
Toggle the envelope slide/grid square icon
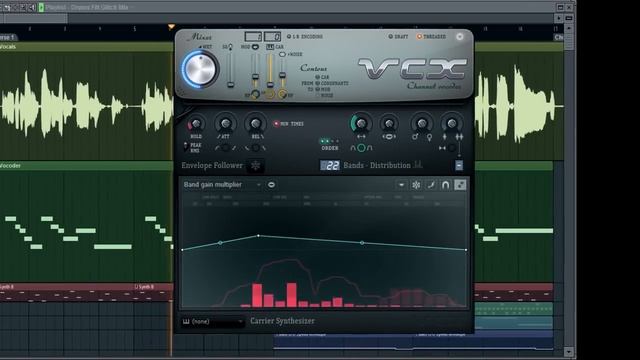point(460,185)
